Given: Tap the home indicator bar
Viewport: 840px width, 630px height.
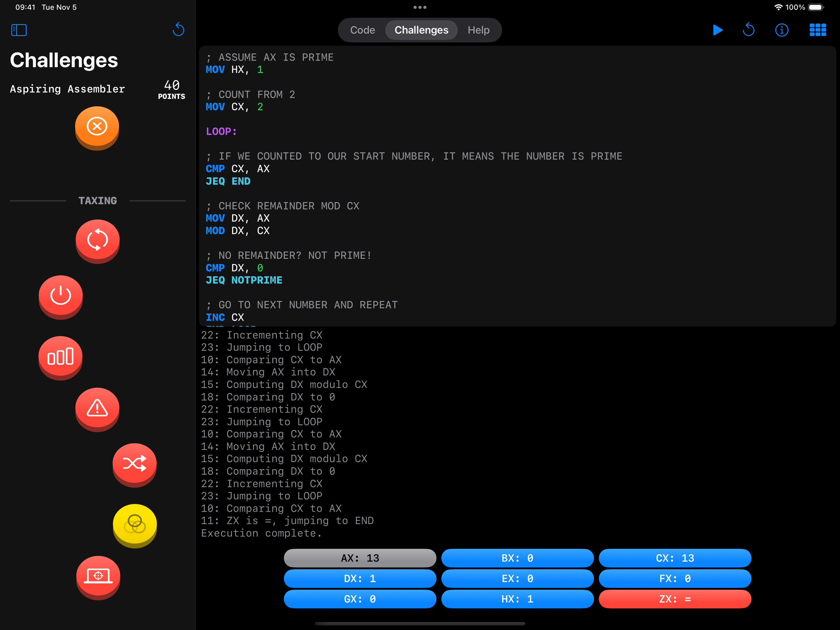Looking at the screenshot, I should click(x=420, y=623).
